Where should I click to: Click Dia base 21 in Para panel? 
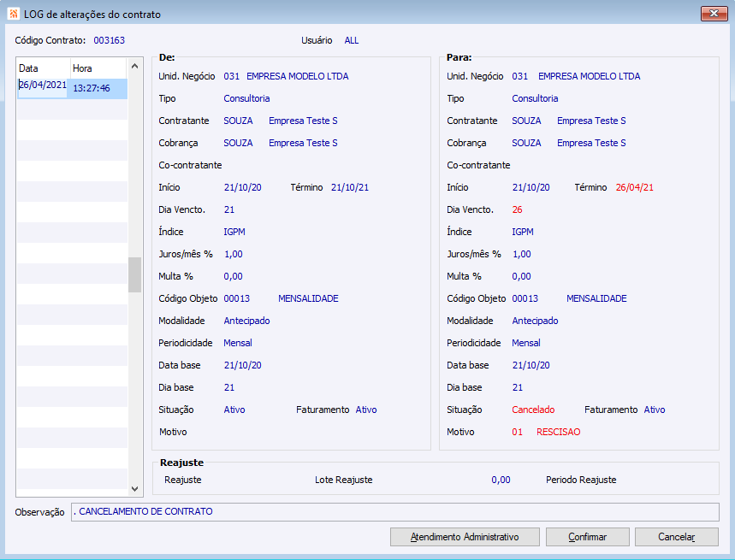tap(518, 387)
